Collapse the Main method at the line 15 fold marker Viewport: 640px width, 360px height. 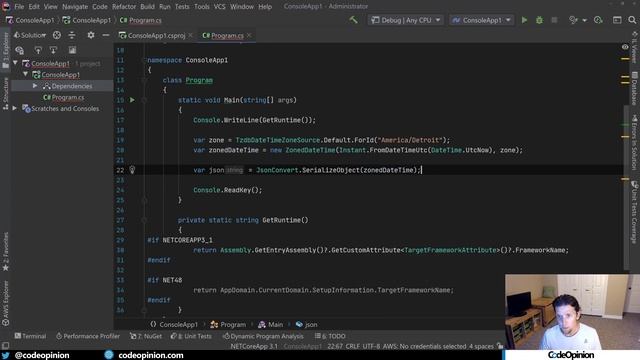tap(144, 100)
